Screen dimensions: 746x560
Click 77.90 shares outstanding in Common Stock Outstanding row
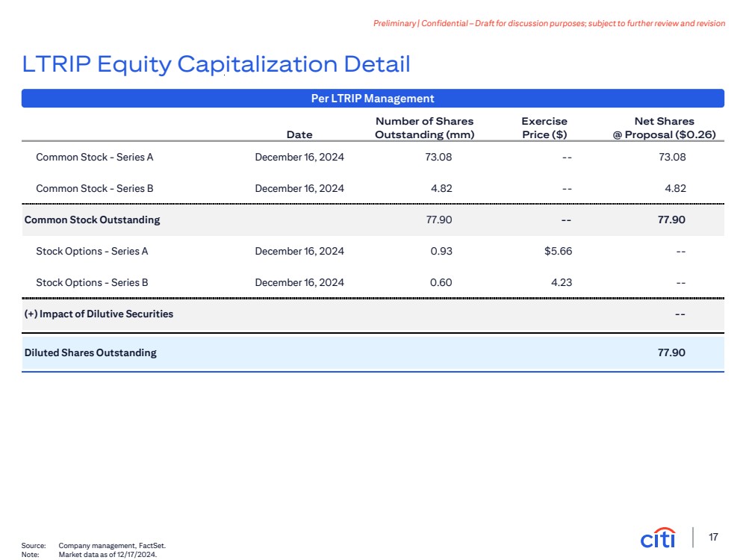point(438,220)
